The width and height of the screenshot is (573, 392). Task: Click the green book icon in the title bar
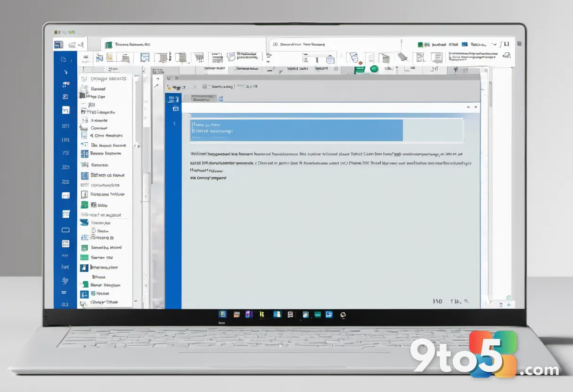(109, 45)
